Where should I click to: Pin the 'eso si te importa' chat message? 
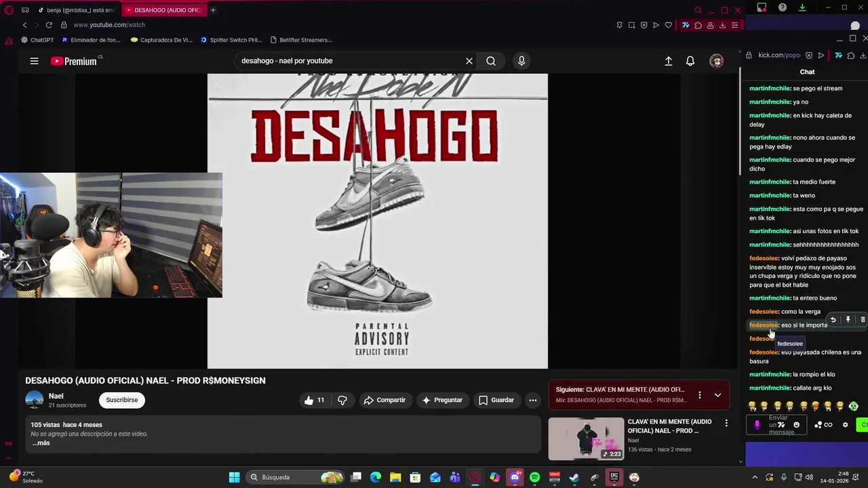848,320
